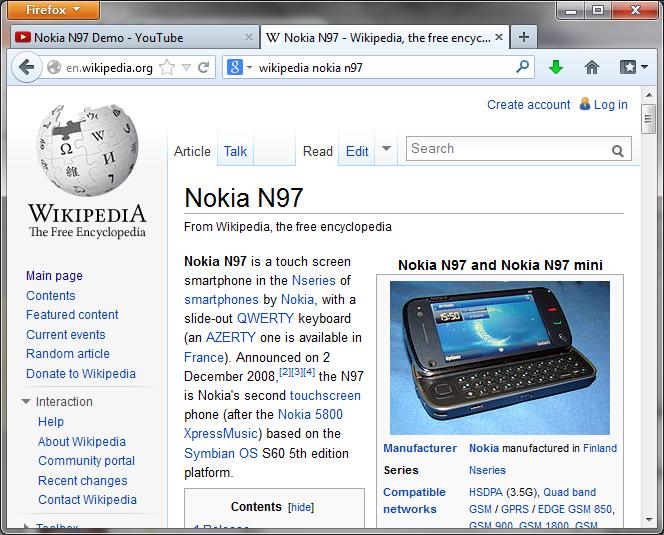Click the Google search engine icon
Viewport: 664px width, 535px height.
pyautogui.click(x=235, y=67)
